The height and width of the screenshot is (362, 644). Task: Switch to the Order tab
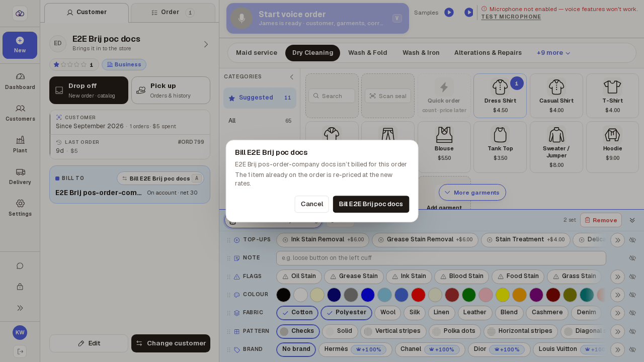173,13
